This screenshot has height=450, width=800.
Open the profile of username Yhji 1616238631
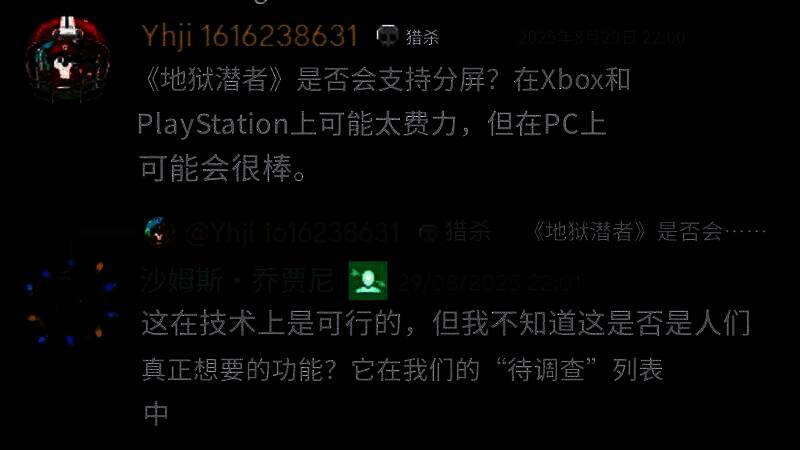249,36
